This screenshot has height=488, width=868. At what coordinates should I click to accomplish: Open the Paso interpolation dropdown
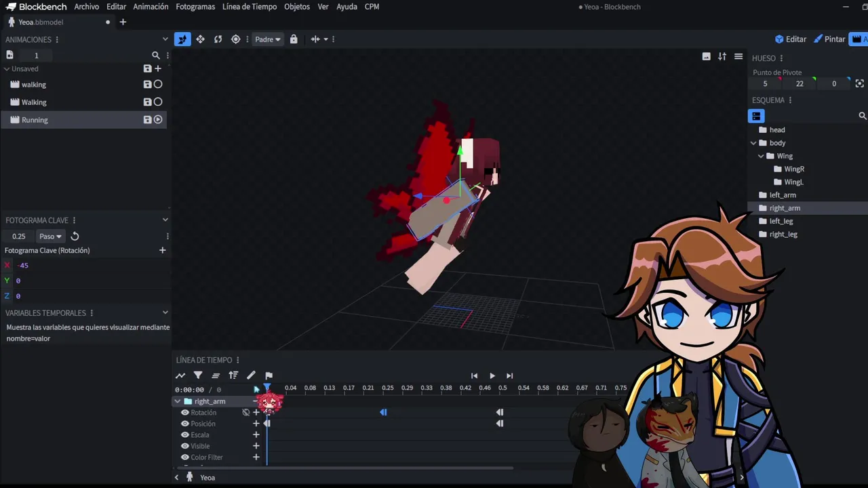50,237
